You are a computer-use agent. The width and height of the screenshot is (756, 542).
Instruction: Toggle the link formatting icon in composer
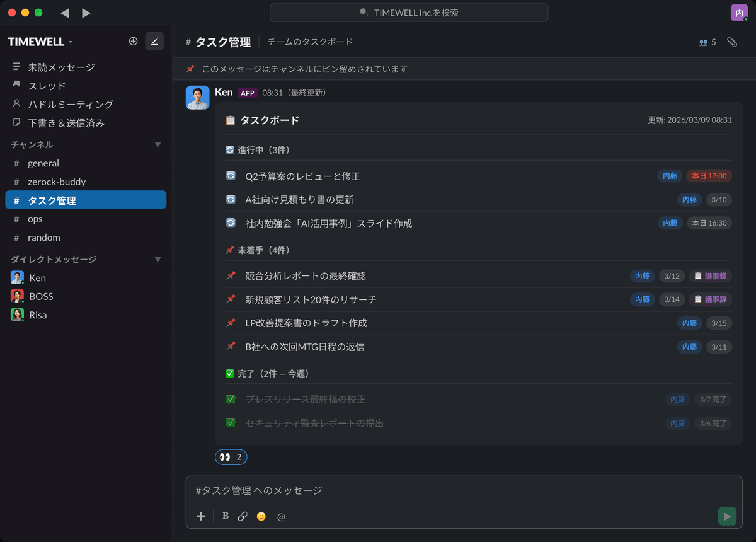pos(243,516)
